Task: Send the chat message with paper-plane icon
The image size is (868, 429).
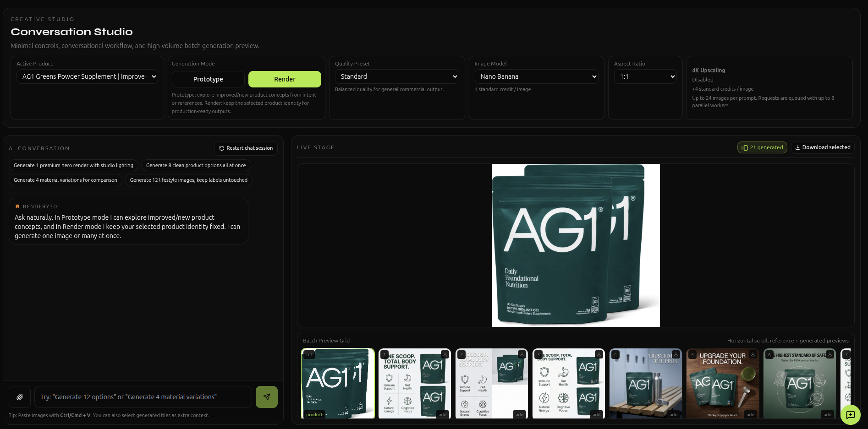Action: [x=267, y=397]
